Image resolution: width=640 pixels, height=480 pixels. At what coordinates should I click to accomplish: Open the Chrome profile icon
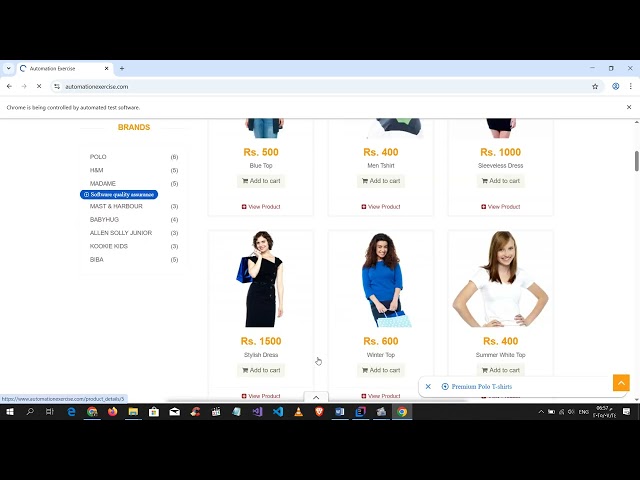click(616, 86)
